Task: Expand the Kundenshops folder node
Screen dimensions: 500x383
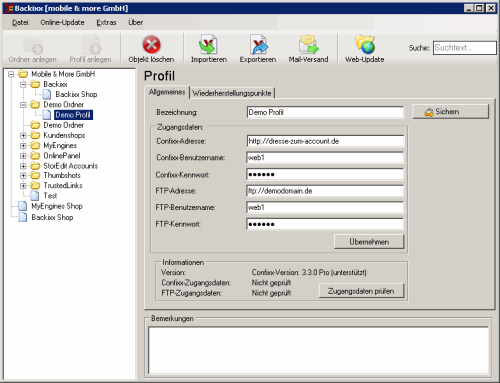Action: coord(23,135)
